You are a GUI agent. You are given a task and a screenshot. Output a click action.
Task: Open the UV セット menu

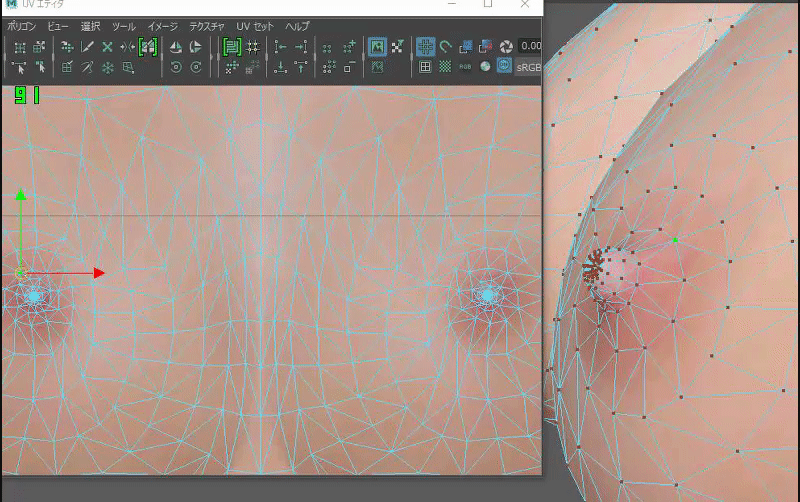click(x=255, y=26)
